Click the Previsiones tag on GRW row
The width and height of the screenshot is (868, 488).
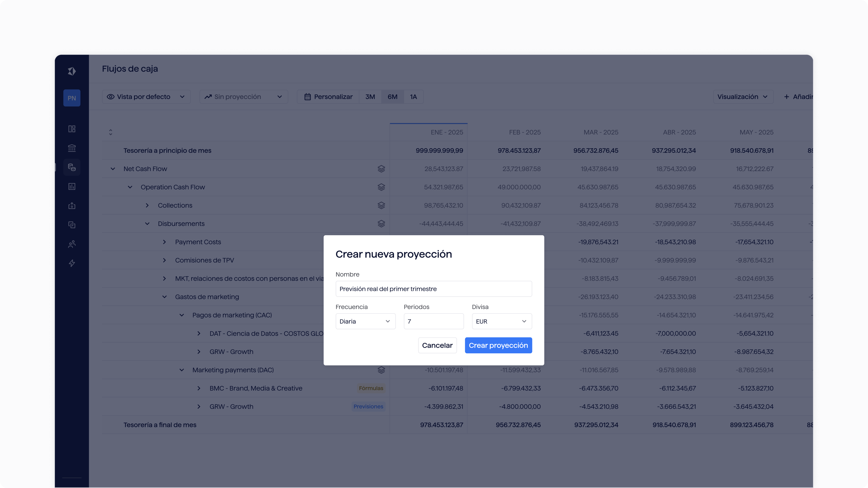368,406
